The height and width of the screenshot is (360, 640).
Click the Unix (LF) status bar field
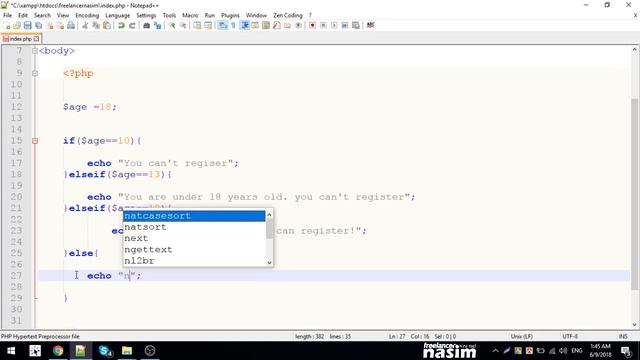coord(521,336)
